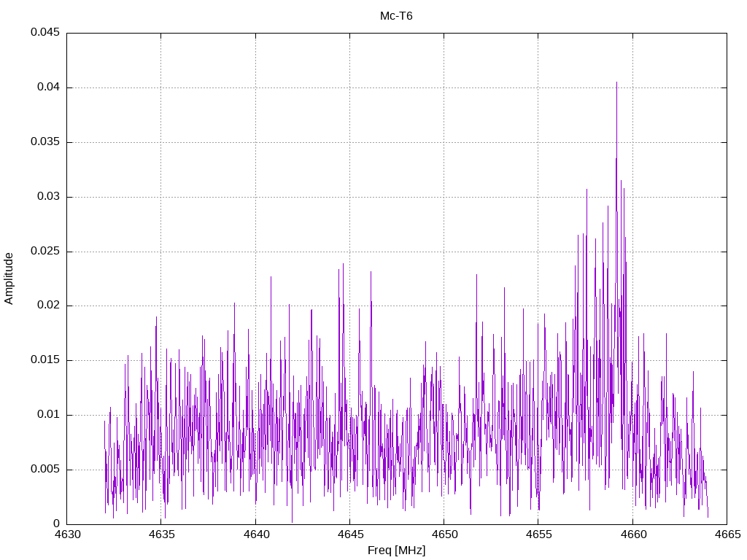Image resolution: width=747 pixels, height=560 pixels.
Task: Click the tip of the tallest spectrum peak
Action: point(616,82)
